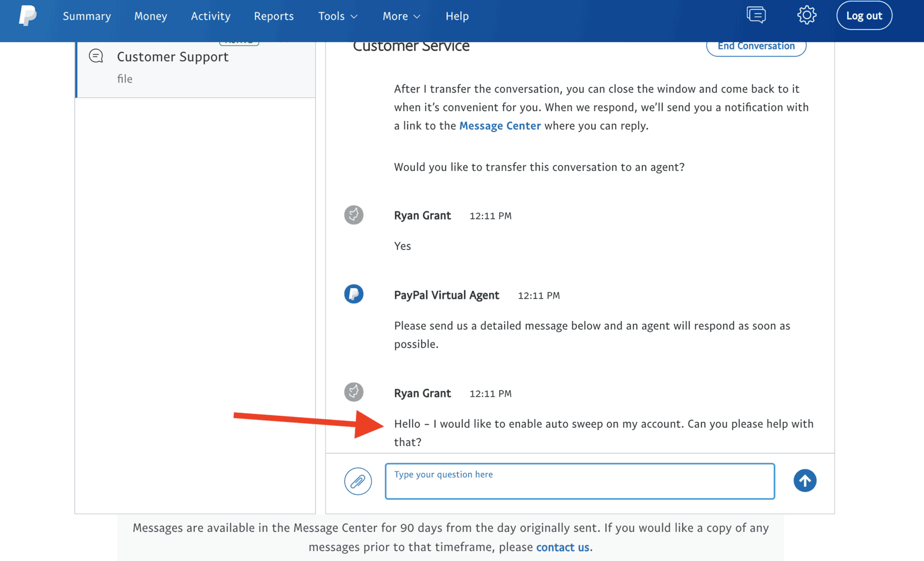This screenshot has width=924, height=561.
Task: Open the Activity section
Action: click(210, 16)
